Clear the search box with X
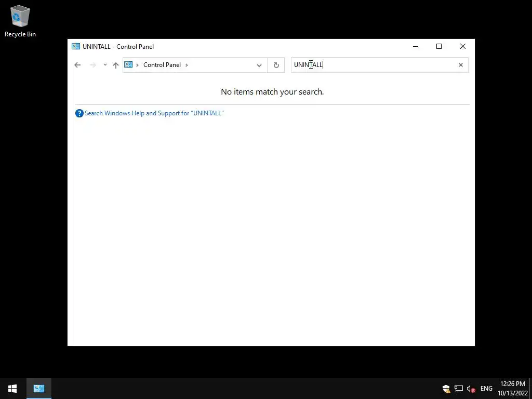532x399 pixels. [x=461, y=65]
